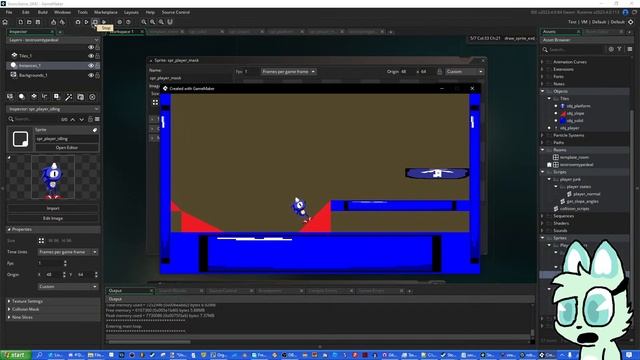The height and width of the screenshot is (360, 640).
Task: Toggle all layers visibility eye in header
Action: click(91, 47)
